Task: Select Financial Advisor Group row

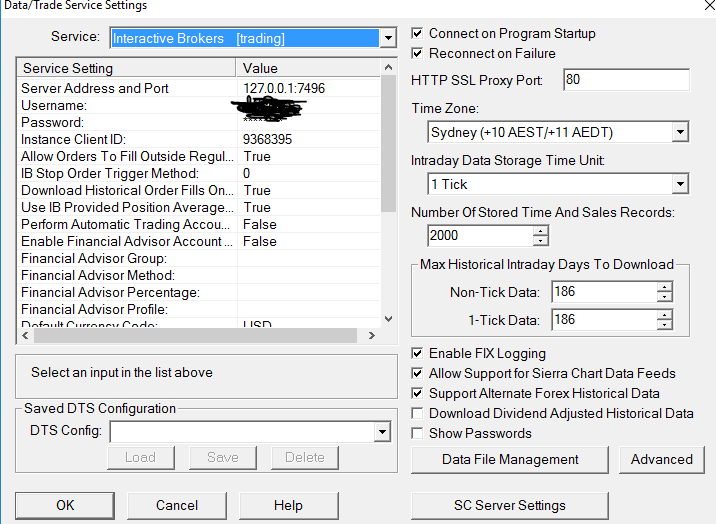Action: [199, 258]
